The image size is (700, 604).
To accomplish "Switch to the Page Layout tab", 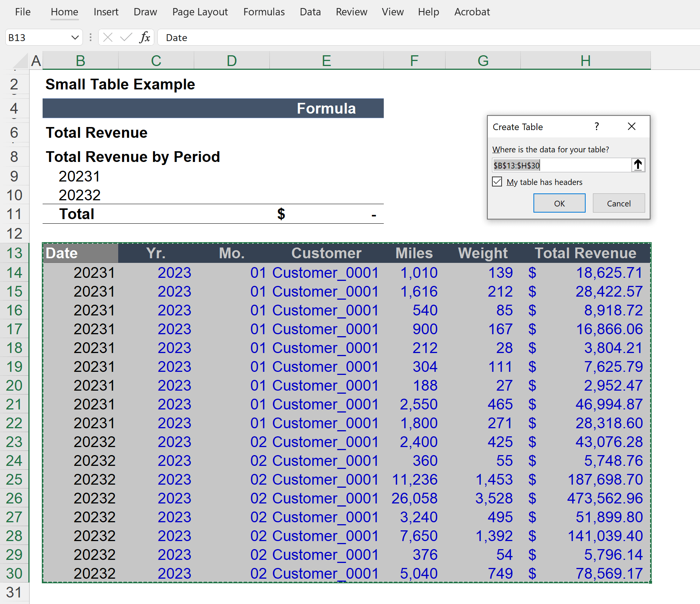I will tap(200, 12).
